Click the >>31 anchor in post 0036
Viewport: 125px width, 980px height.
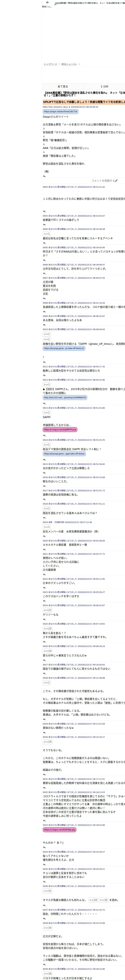pyautogui.click(x=47, y=891)
